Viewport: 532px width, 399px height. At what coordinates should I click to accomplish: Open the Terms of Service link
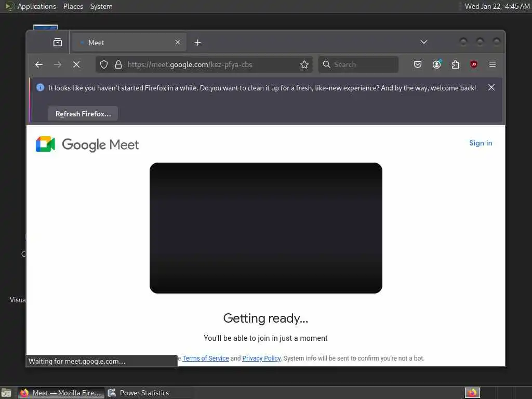click(x=206, y=358)
